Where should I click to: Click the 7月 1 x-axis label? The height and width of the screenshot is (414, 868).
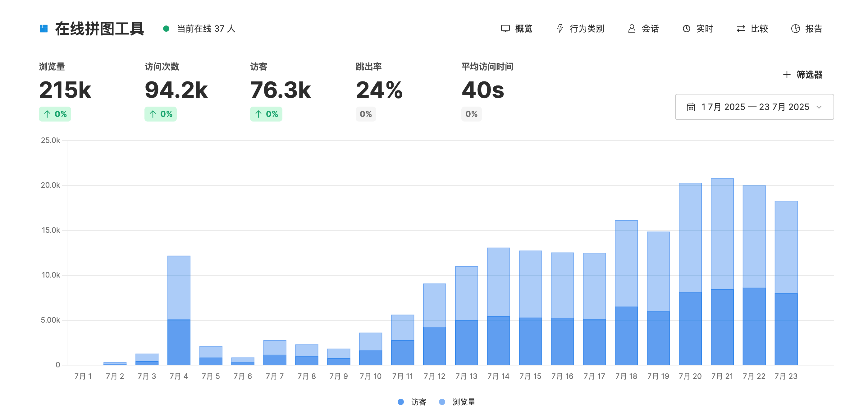(x=83, y=376)
